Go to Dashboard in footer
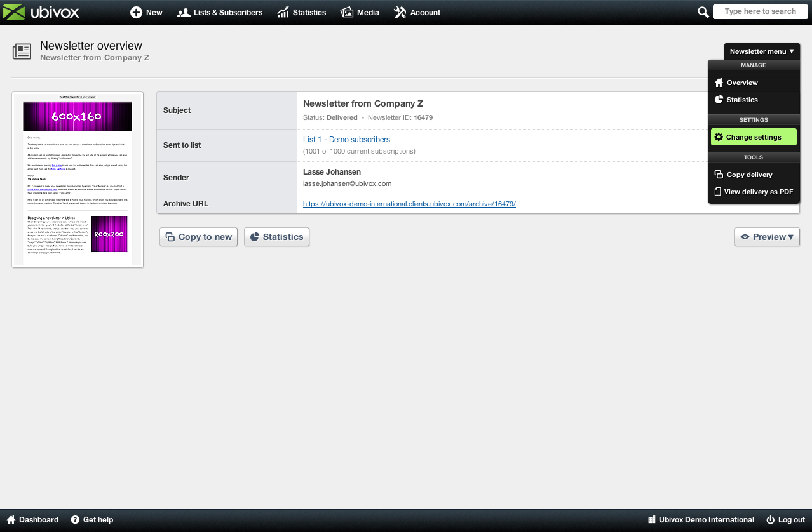 pyautogui.click(x=32, y=520)
